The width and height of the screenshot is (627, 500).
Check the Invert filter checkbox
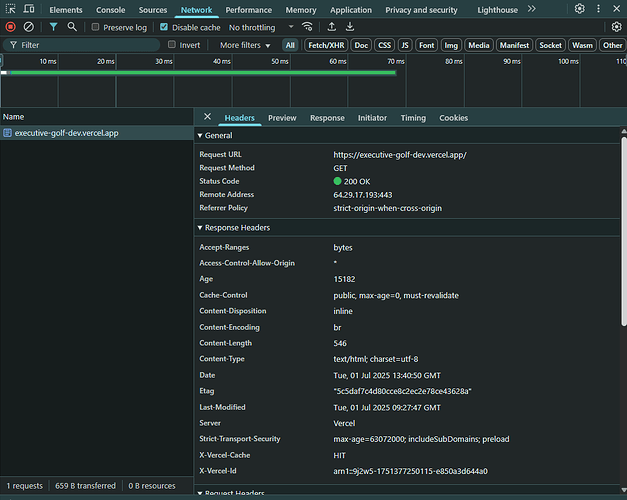(x=172, y=44)
